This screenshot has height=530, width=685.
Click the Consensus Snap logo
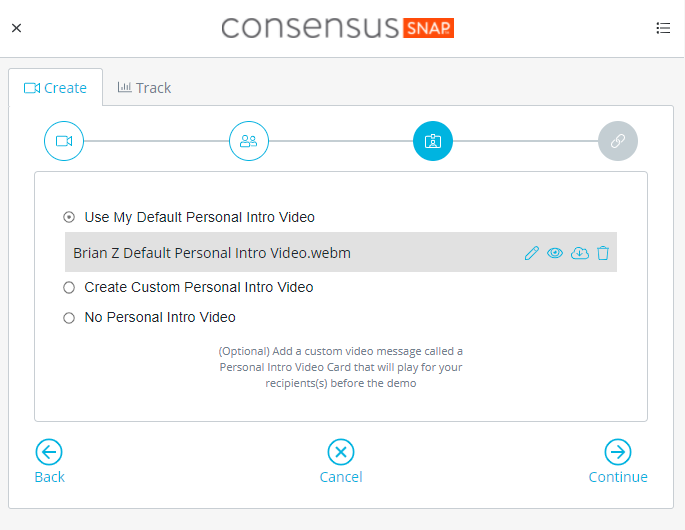click(x=338, y=28)
